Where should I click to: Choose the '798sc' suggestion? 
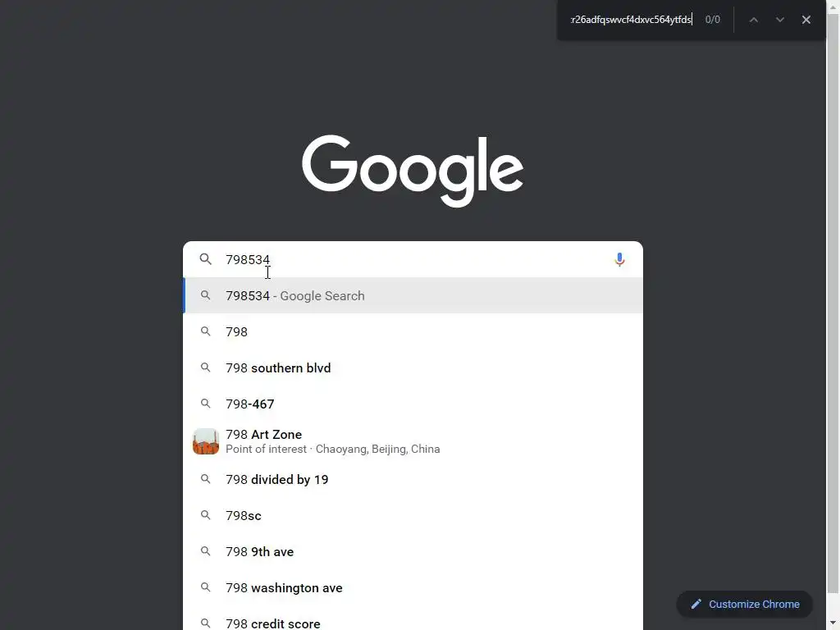(x=413, y=515)
